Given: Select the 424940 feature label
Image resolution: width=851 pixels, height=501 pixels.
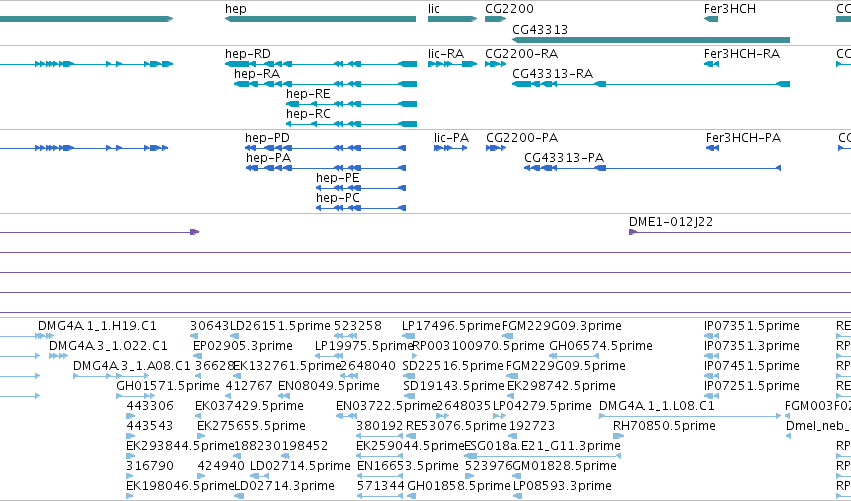Looking at the screenshot, I should 221,466.
